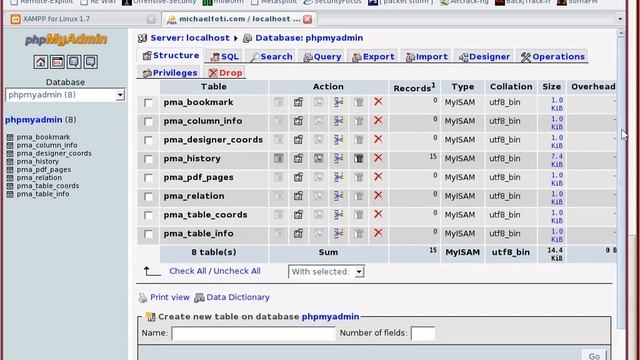Open the Query tab

click(x=322, y=57)
